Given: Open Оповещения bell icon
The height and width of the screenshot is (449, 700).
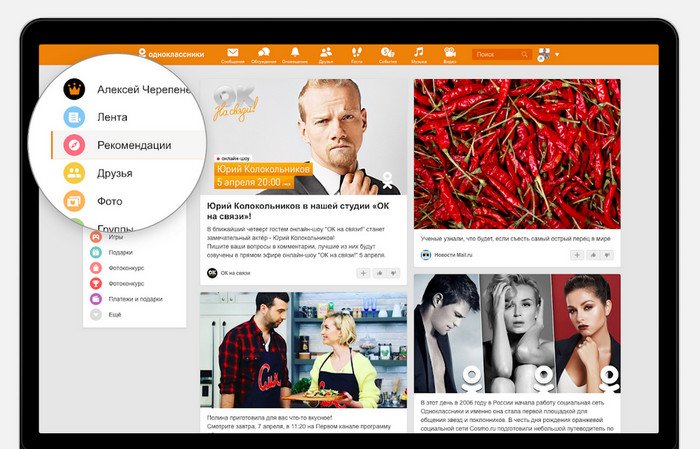Looking at the screenshot, I should [295, 52].
